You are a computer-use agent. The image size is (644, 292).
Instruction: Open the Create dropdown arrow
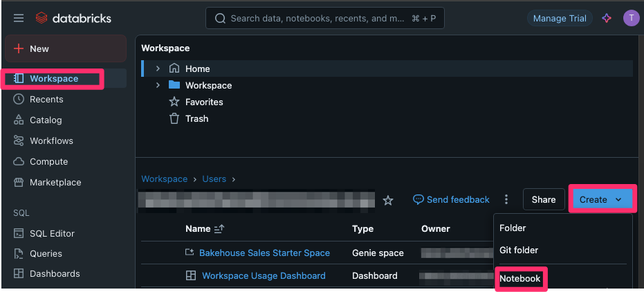pyautogui.click(x=618, y=199)
